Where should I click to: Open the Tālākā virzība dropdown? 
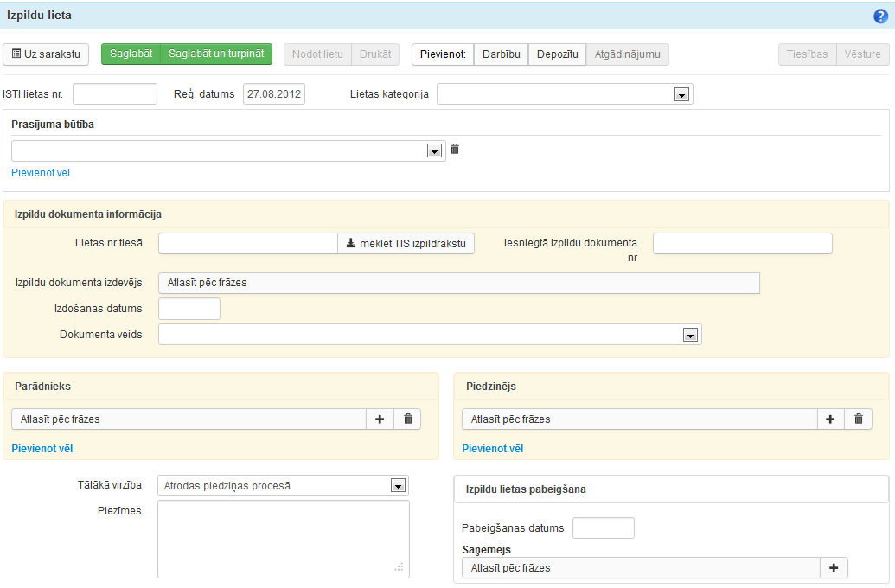[398, 486]
